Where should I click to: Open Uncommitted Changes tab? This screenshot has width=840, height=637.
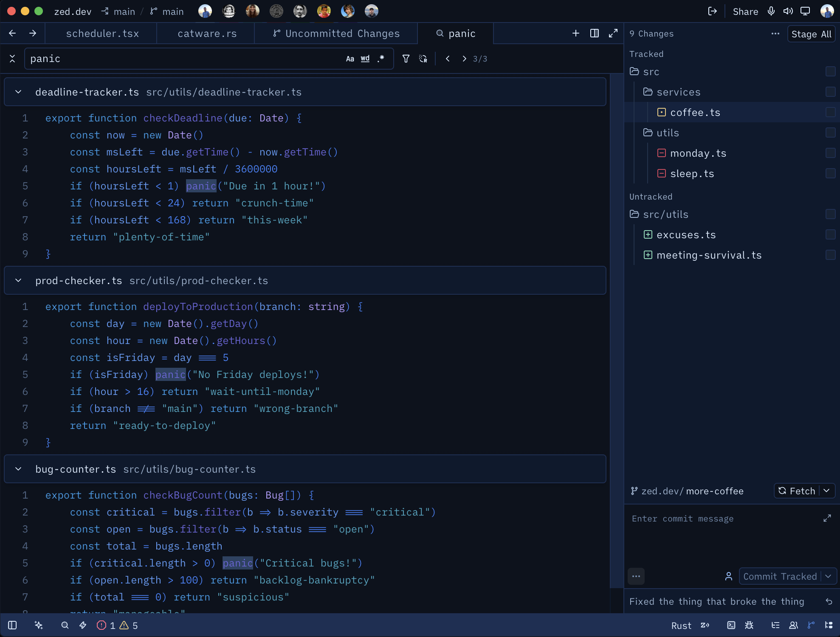[x=336, y=34]
